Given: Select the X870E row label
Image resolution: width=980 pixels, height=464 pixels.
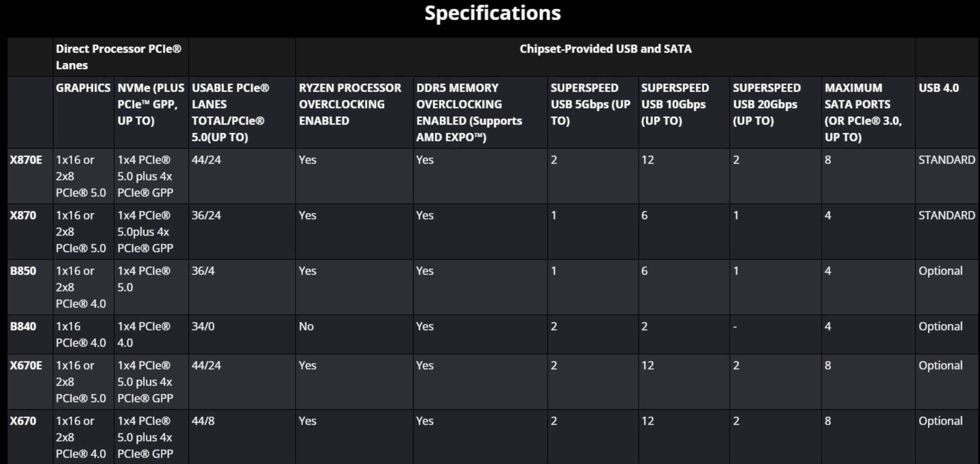Looking at the screenshot, I should coord(26,160).
